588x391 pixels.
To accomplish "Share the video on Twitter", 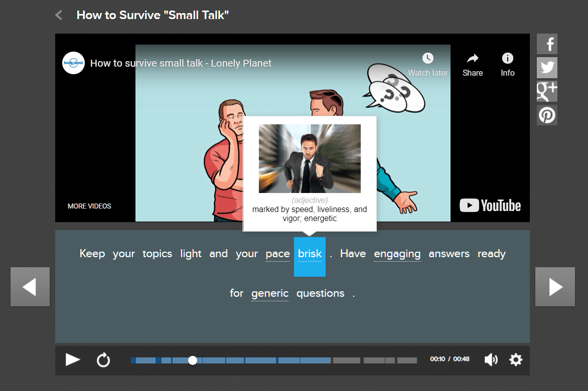I will coord(547,67).
